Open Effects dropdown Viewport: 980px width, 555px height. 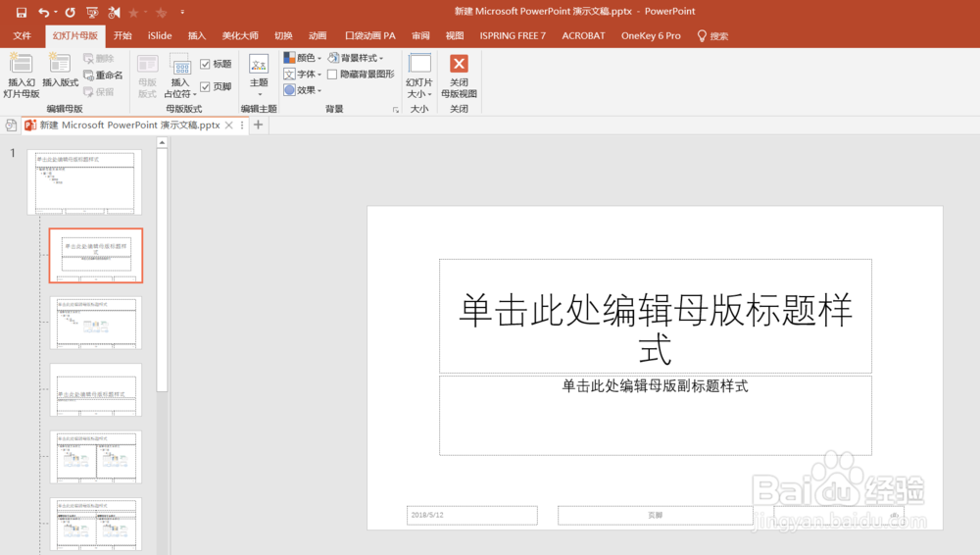(303, 90)
